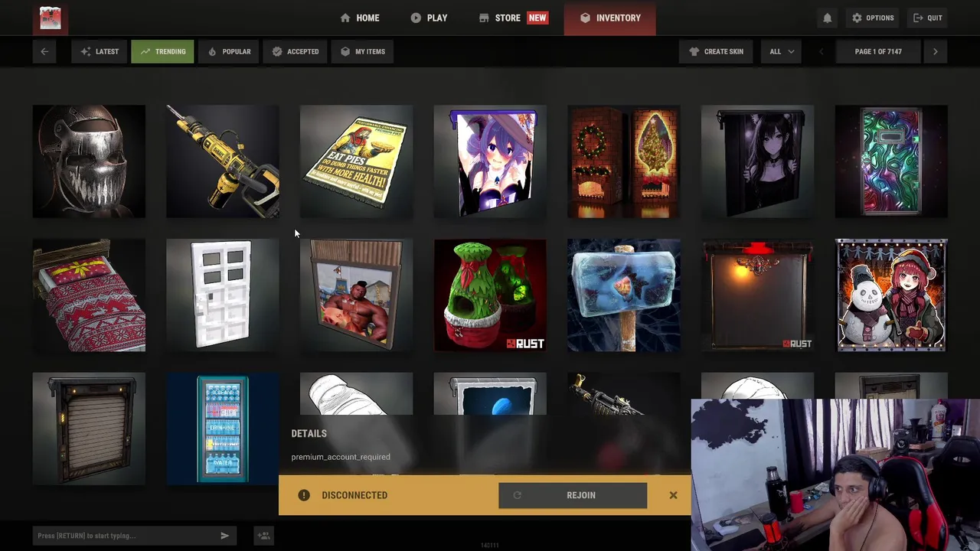Click the NEW badge next to Store

click(x=537, y=18)
